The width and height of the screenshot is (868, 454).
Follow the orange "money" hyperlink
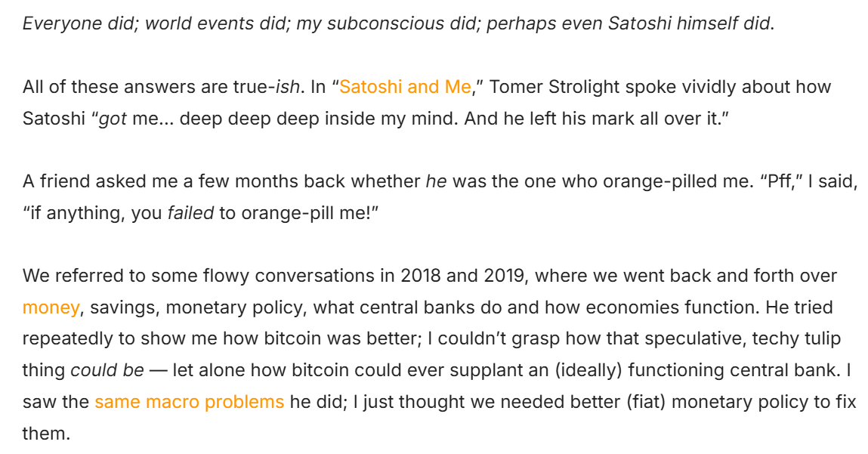pyautogui.click(x=51, y=307)
